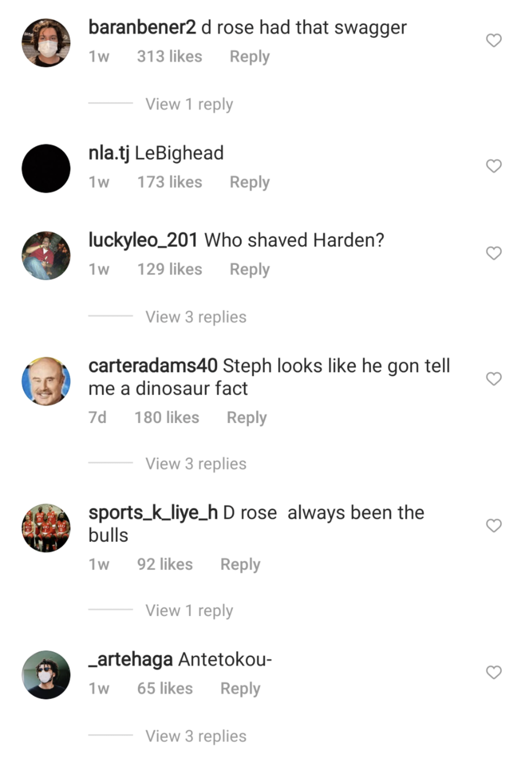The image size is (532, 757).
Task: Show 3 replies under _artehaga's comment
Action: [x=196, y=736]
